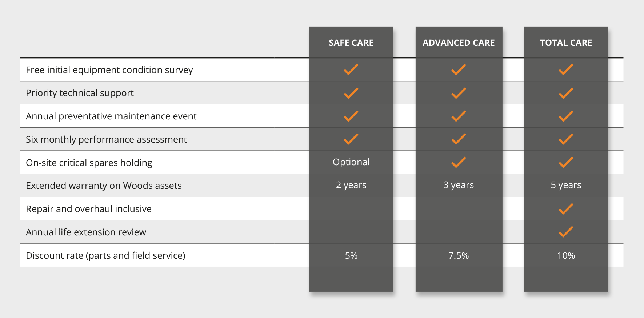The width and height of the screenshot is (644, 318).
Task: Click Total Care checkmark for Annual life extension review
Action: [566, 232]
